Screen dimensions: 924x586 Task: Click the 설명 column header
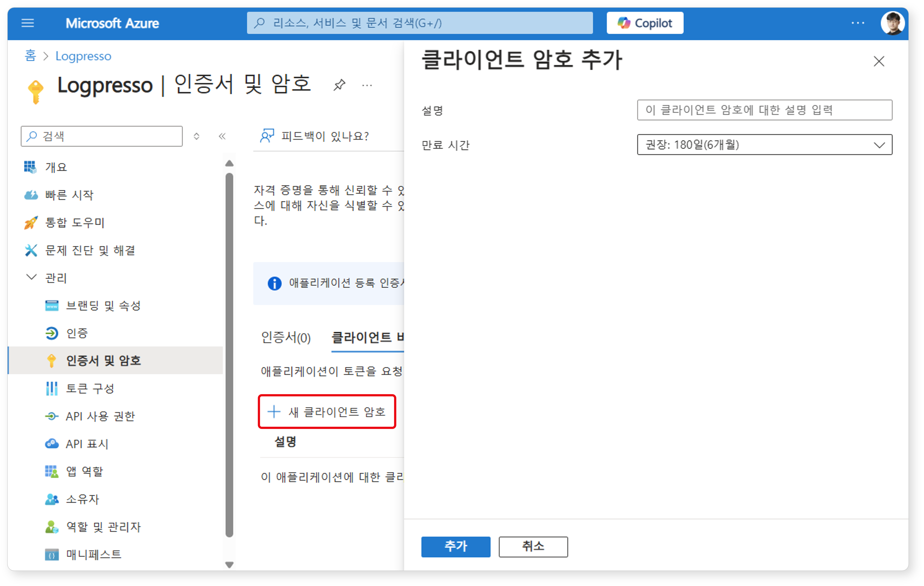285,442
